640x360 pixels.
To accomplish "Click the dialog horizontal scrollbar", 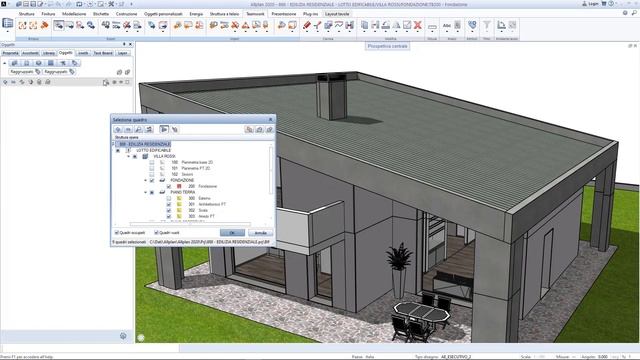I will tap(190, 224).
